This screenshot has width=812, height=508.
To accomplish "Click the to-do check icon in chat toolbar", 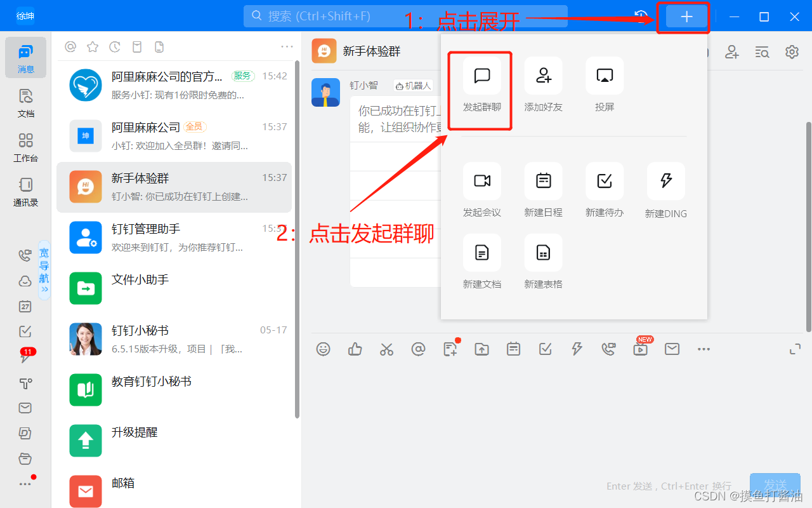I will pyautogui.click(x=546, y=349).
